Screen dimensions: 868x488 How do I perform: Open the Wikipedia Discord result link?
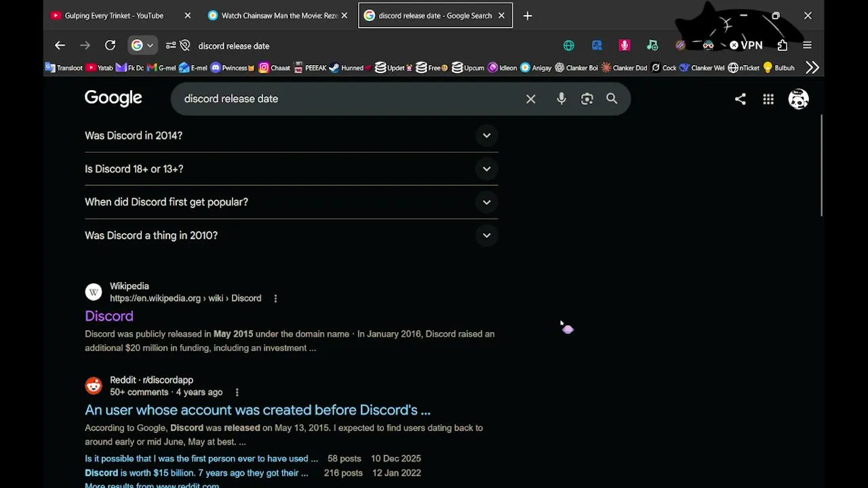point(109,316)
